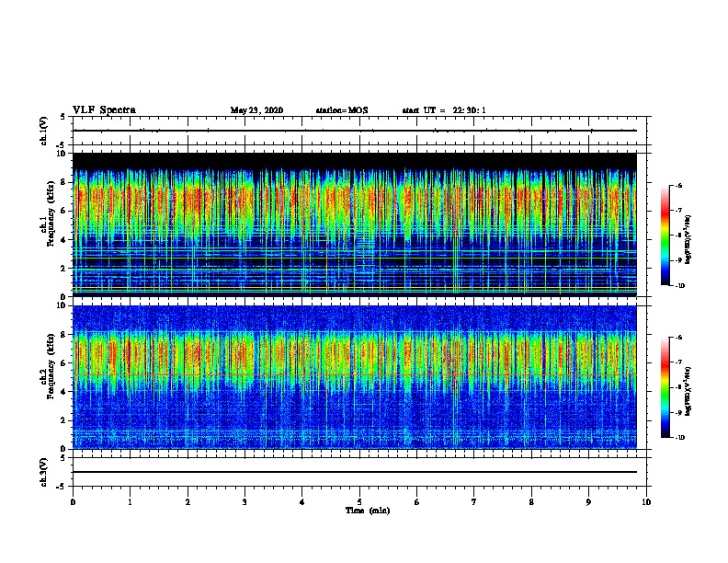Click time axis tick label 8

tap(531, 502)
